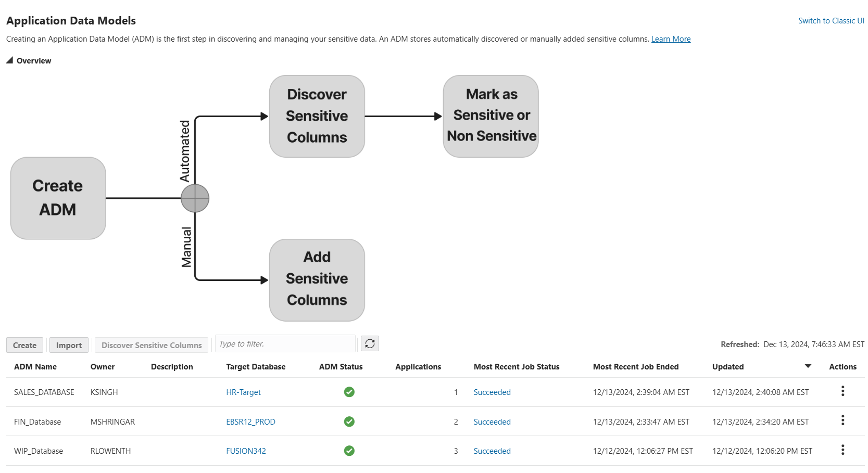Import an Application Data Model
Image resolution: width=868 pixels, height=473 pixels.
69,344
